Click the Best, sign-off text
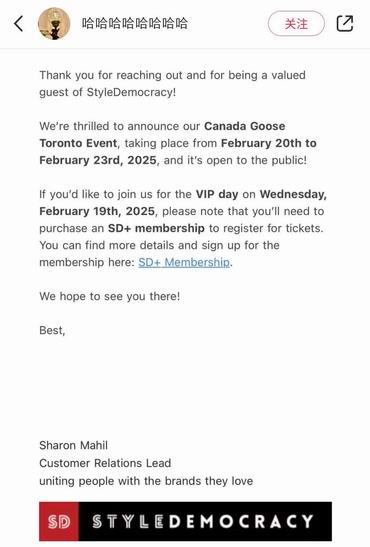 pos(52,330)
